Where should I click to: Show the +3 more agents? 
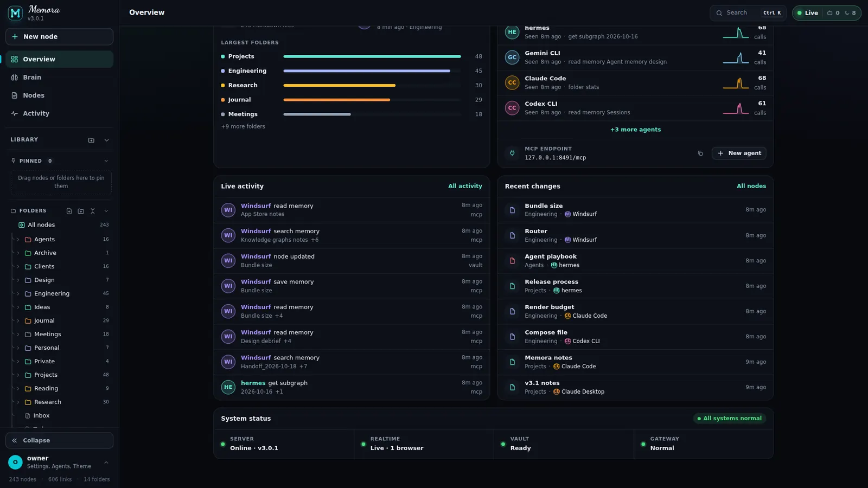click(x=635, y=130)
